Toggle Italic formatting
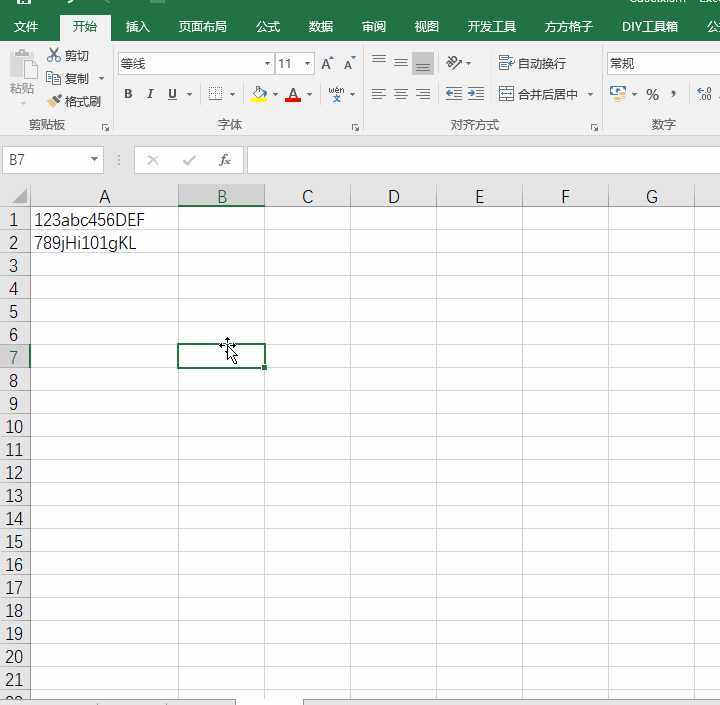This screenshot has width=720, height=705. click(x=150, y=94)
